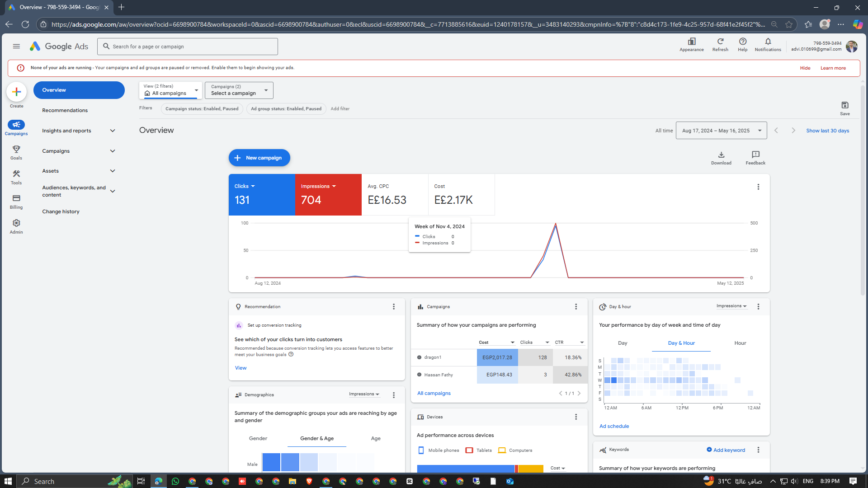Click Campaign status filter chip
This screenshot has width=868, height=488.
pyautogui.click(x=202, y=108)
